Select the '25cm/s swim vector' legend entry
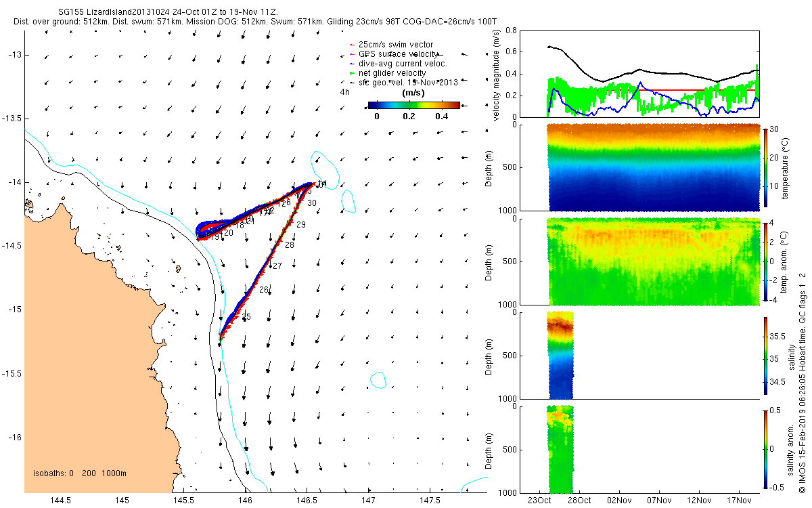Image resolution: width=812 pixels, height=508 pixels. tap(396, 45)
